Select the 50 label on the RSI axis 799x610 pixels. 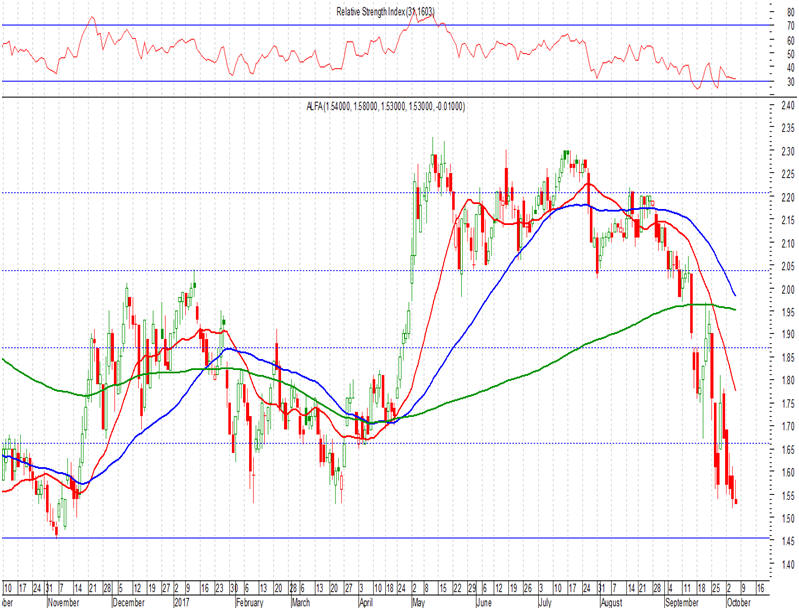pos(790,54)
